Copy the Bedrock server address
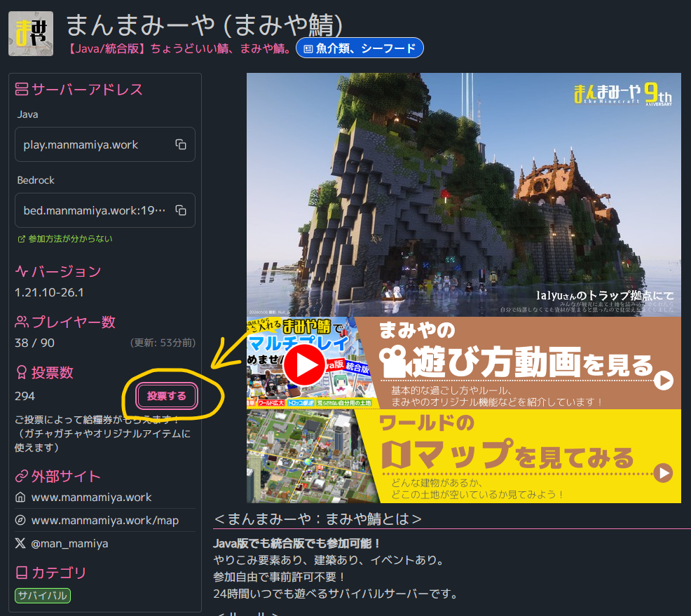The image size is (691, 616). coord(181,210)
